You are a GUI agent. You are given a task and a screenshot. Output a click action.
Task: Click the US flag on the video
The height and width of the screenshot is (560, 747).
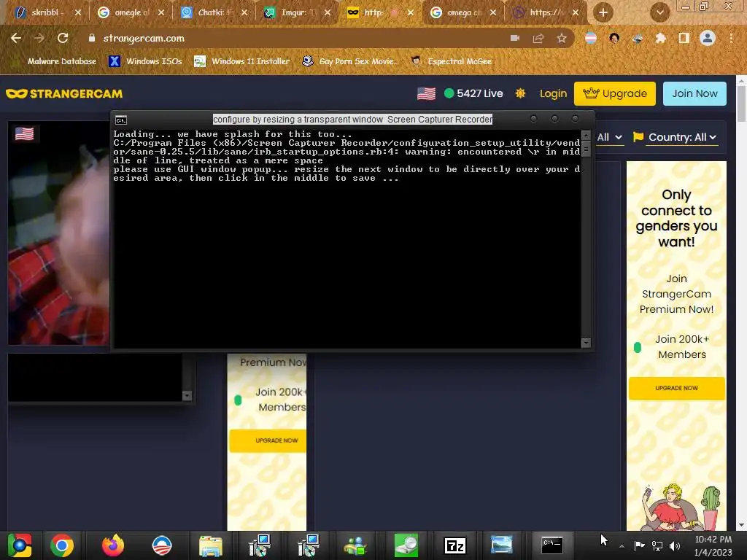click(x=24, y=134)
